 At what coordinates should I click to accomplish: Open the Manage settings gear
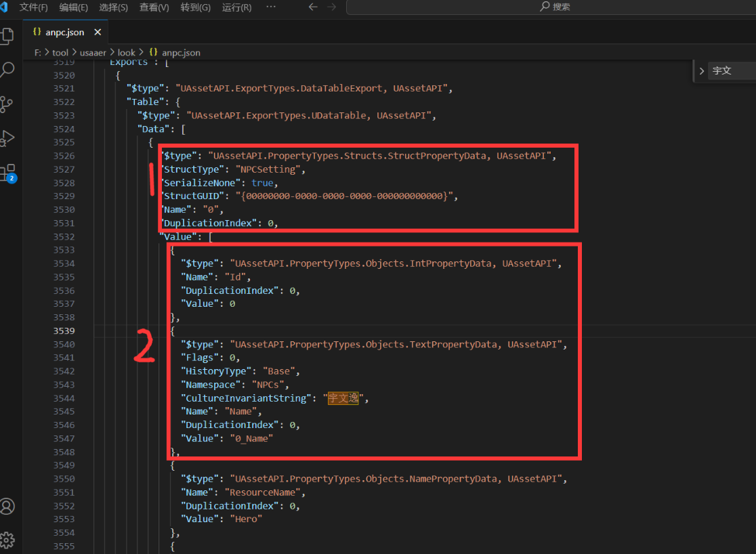click(7, 539)
